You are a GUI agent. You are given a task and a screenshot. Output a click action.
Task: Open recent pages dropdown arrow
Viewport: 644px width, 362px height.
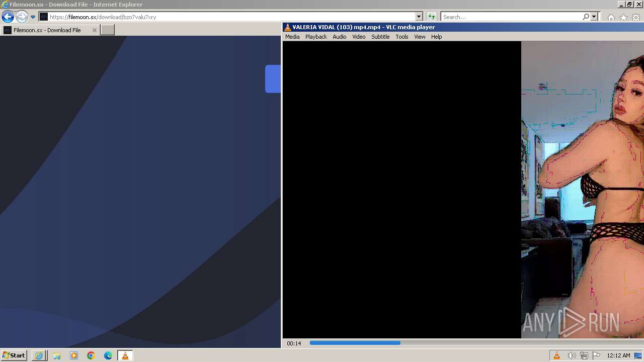[33, 17]
